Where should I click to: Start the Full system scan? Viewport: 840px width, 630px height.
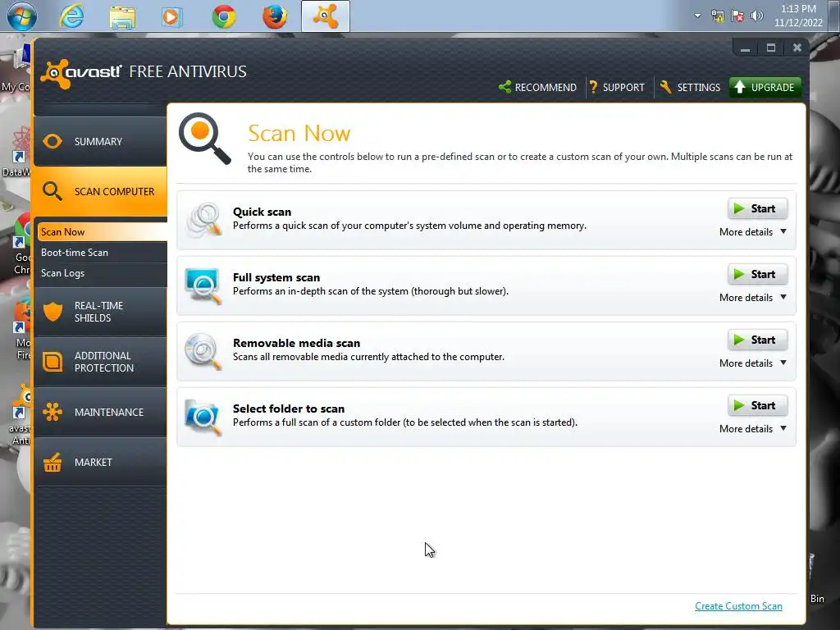(x=757, y=274)
